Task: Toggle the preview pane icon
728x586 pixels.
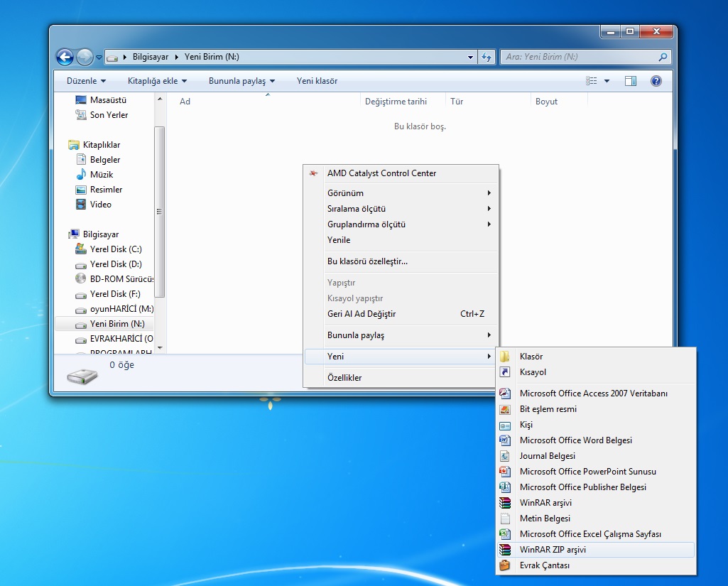Action: click(x=631, y=81)
